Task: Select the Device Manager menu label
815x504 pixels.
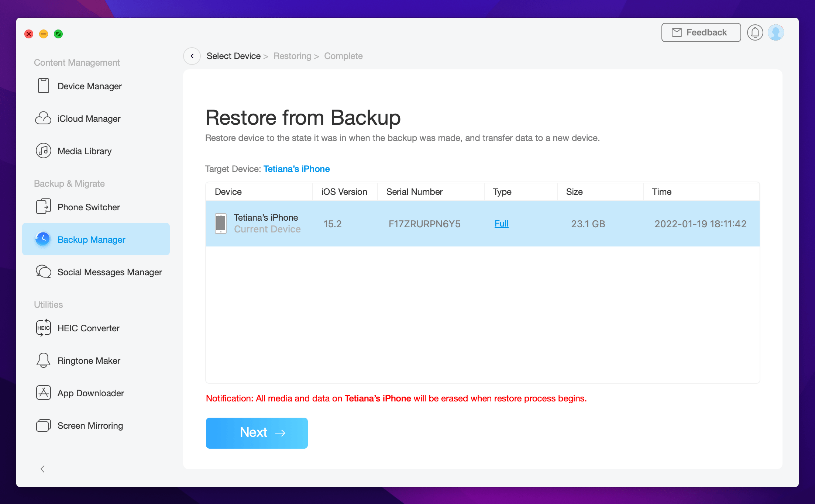Action: click(x=90, y=86)
